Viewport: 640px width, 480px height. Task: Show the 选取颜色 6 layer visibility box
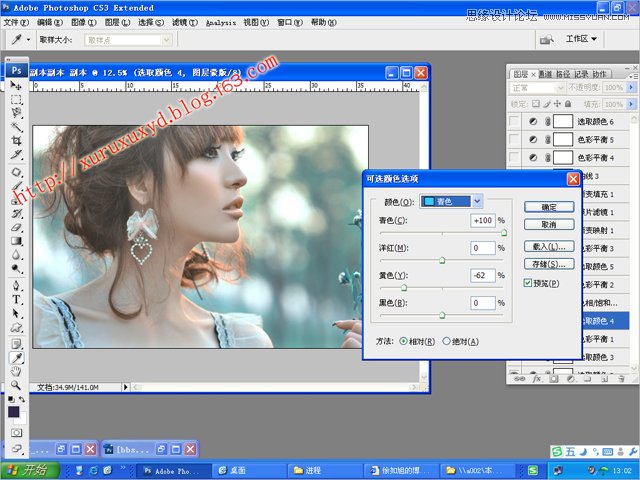click(x=515, y=121)
